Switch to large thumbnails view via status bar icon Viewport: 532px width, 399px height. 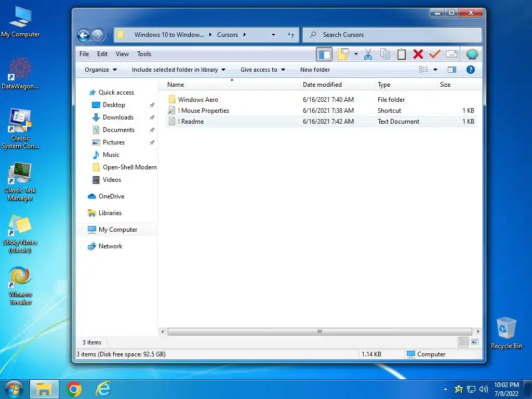click(475, 342)
